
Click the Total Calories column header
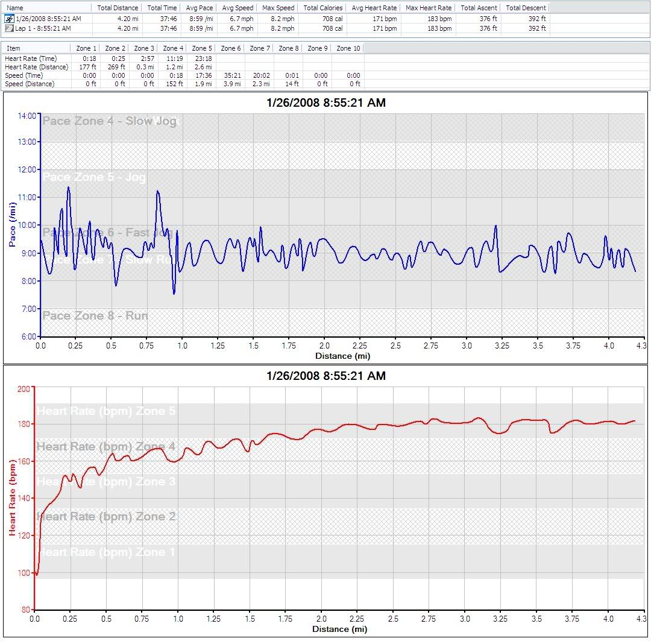(322, 8)
